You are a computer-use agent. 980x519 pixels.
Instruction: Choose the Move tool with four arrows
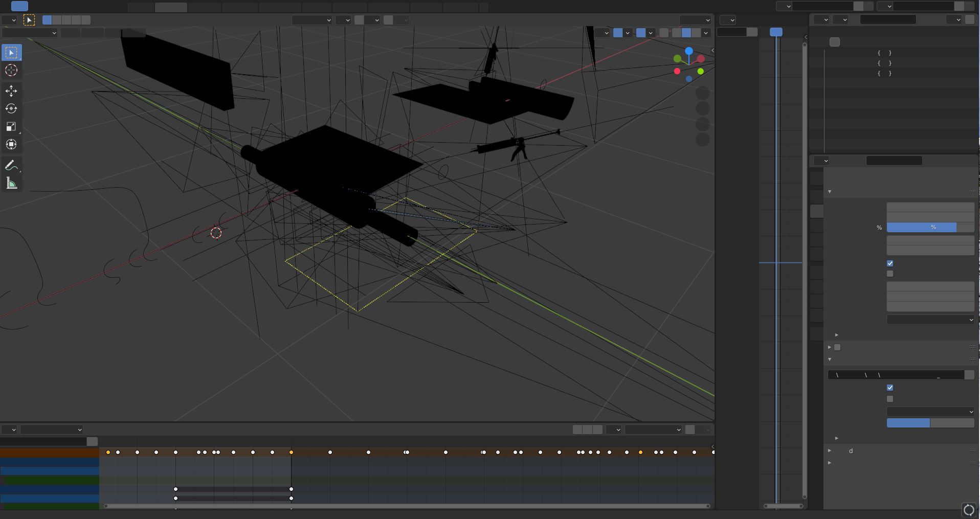(11, 91)
